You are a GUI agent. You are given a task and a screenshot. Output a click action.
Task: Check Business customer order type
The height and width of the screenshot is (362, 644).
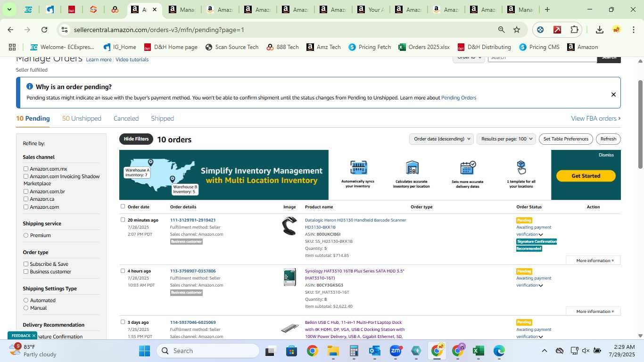coord(26,271)
